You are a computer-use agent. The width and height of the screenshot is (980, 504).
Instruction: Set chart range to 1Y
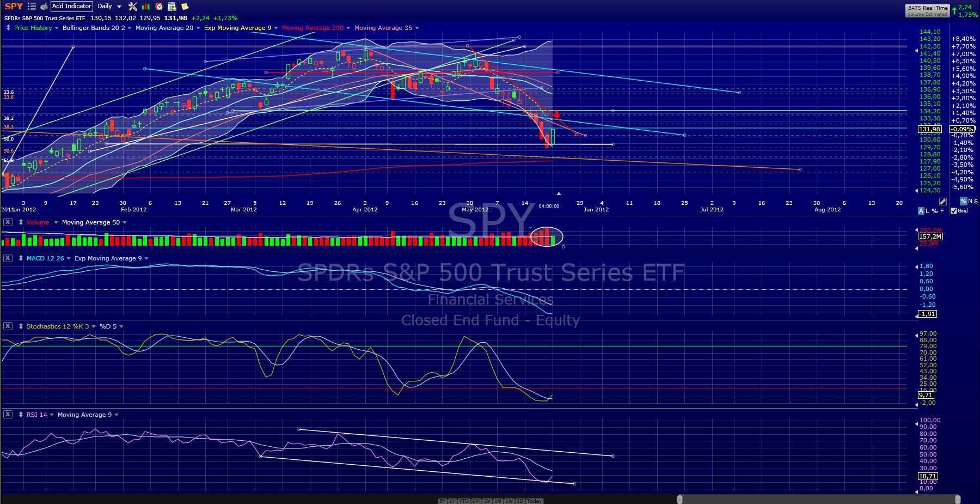452,501
